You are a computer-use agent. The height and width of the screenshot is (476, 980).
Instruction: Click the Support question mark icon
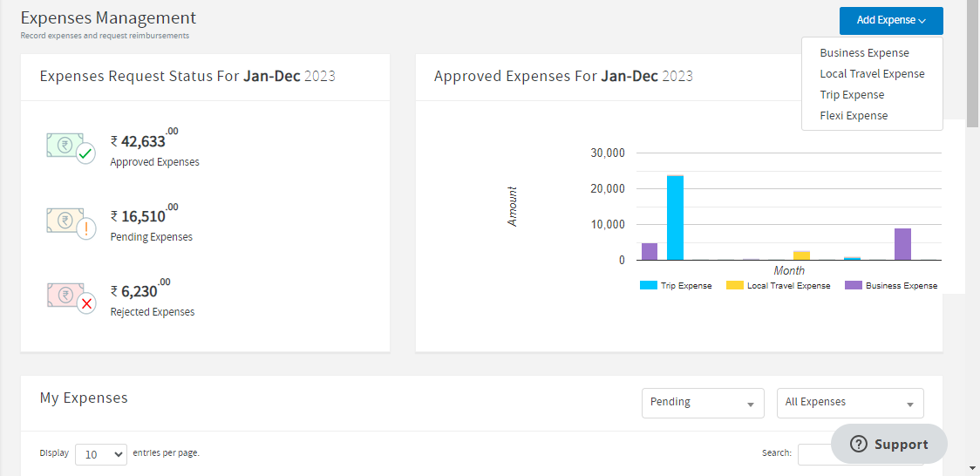[x=859, y=445]
